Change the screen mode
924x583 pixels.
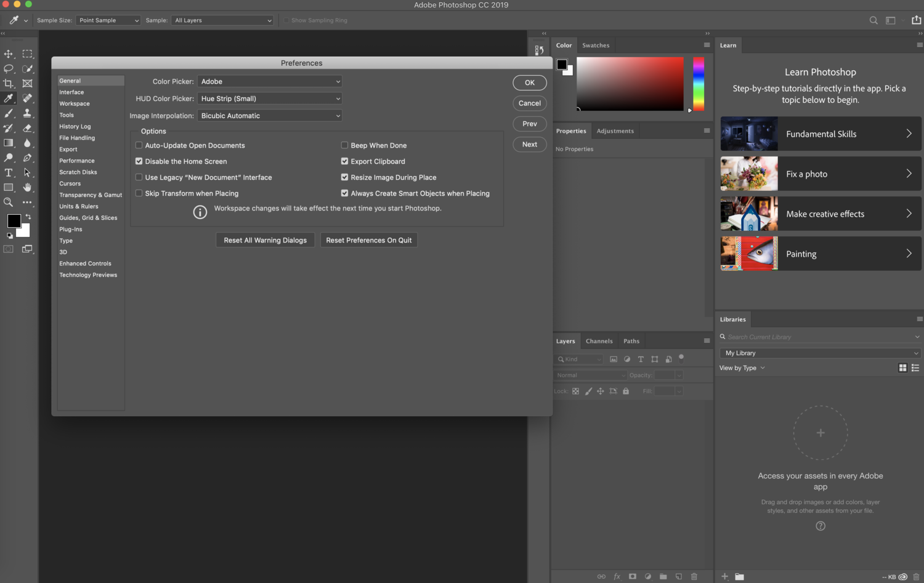click(x=27, y=249)
